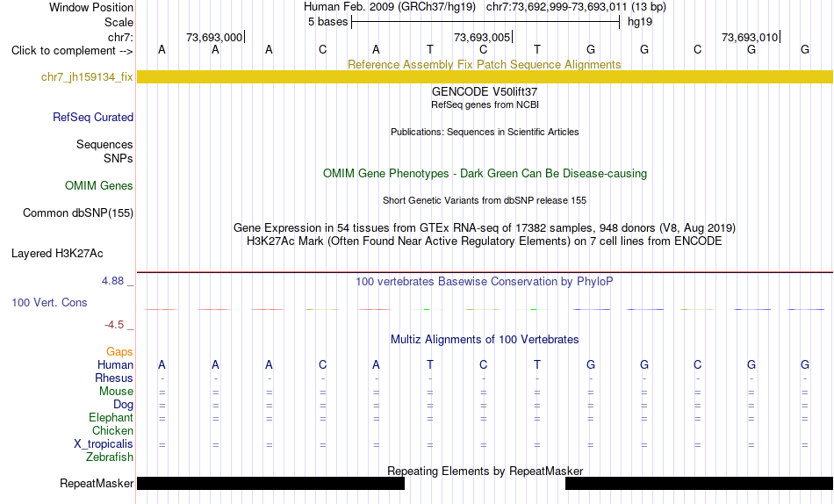Click the 'chr7:' base position label
This screenshot has width=834, height=504.
coord(121,37)
